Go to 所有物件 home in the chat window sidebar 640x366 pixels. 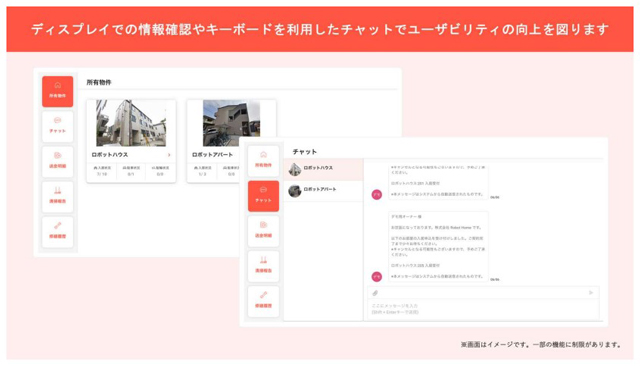(x=263, y=161)
